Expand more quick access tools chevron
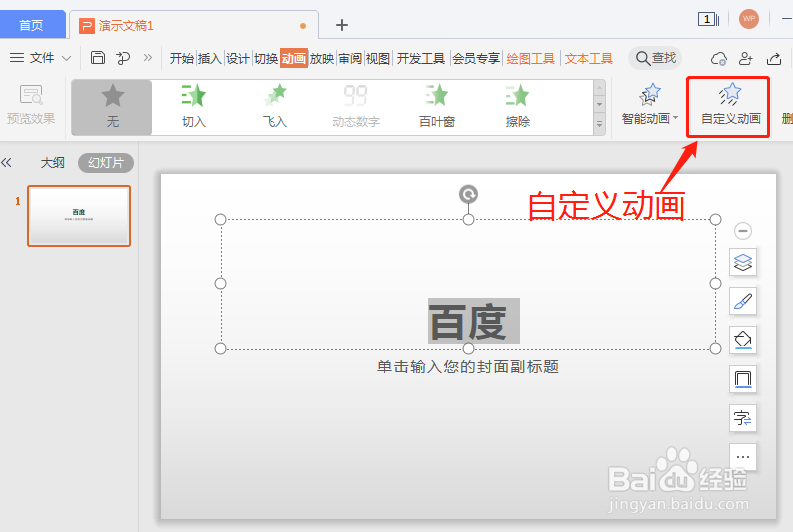Image resolution: width=793 pixels, height=532 pixels. pyautogui.click(x=148, y=58)
